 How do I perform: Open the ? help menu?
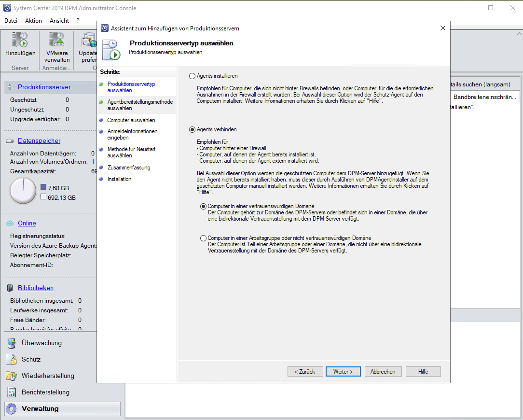tap(78, 21)
